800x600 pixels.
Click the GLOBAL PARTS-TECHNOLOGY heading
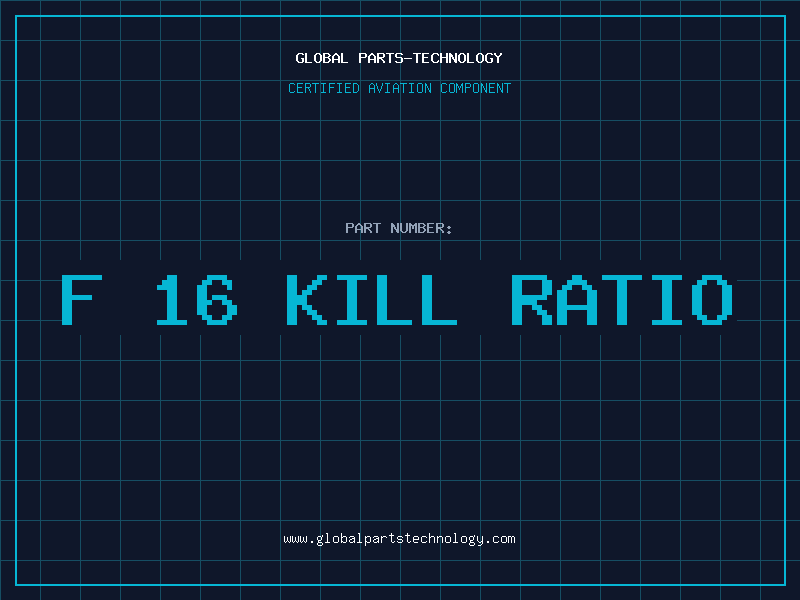pyautogui.click(x=399, y=58)
